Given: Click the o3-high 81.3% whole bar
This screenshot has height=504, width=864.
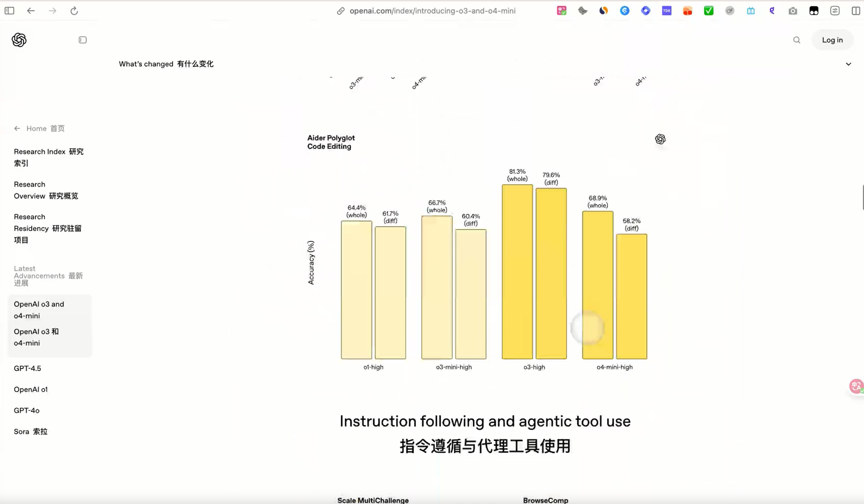Looking at the screenshot, I should pyautogui.click(x=517, y=271).
